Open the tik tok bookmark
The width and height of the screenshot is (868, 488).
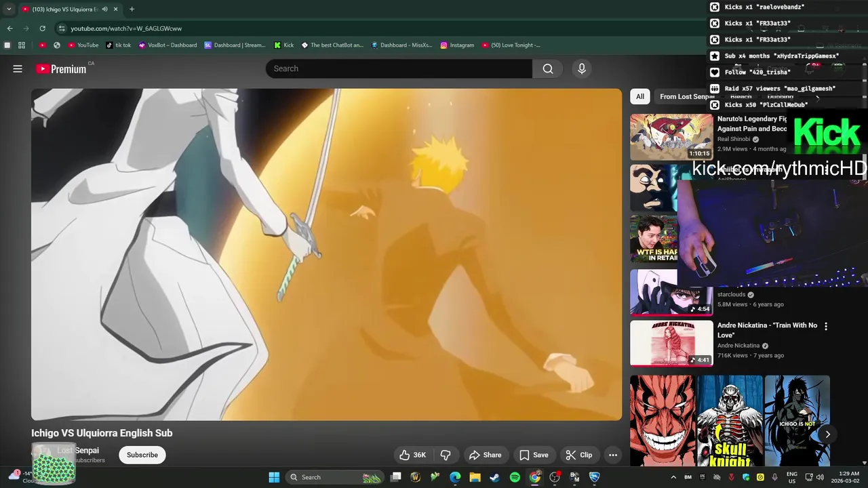point(119,45)
